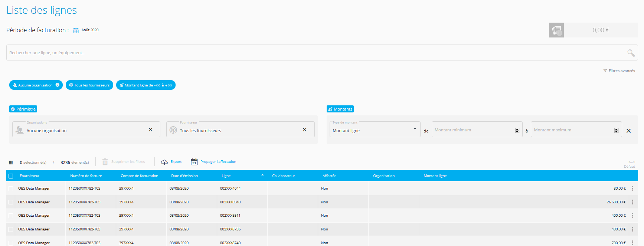Click Propager l'affectation calendar icon
The width and height of the screenshot is (644, 246).
(194, 162)
